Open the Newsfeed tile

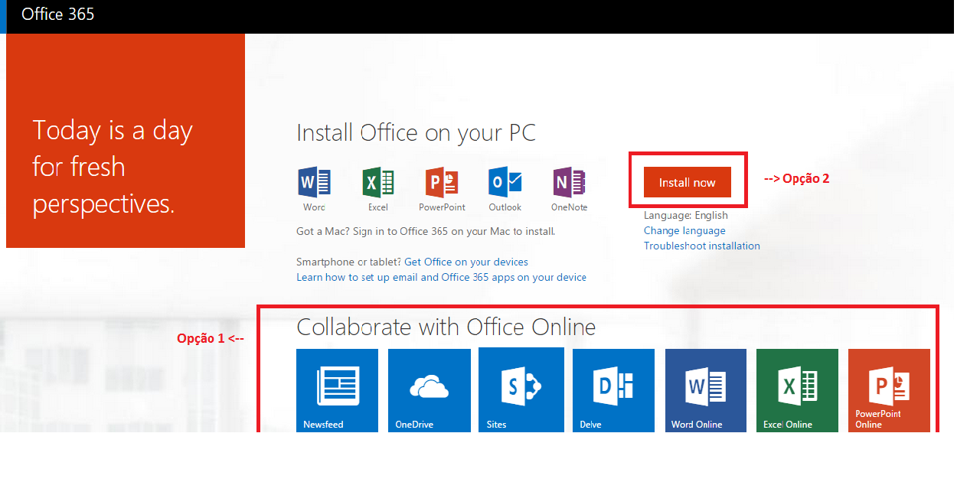tap(337, 390)
